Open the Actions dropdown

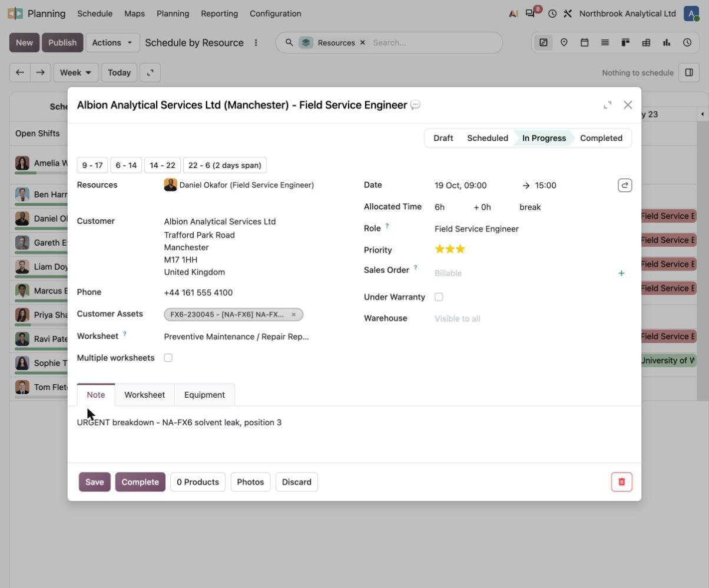click(112, 42)
